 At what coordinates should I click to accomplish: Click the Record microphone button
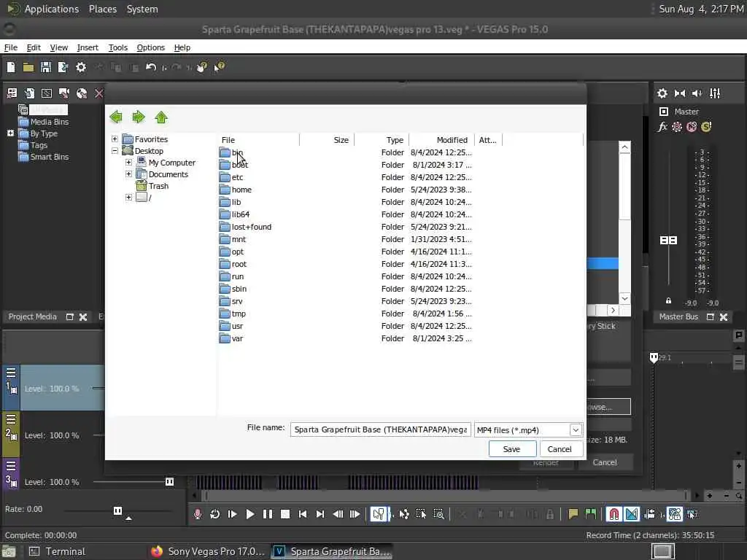click(x=198, y=514)
